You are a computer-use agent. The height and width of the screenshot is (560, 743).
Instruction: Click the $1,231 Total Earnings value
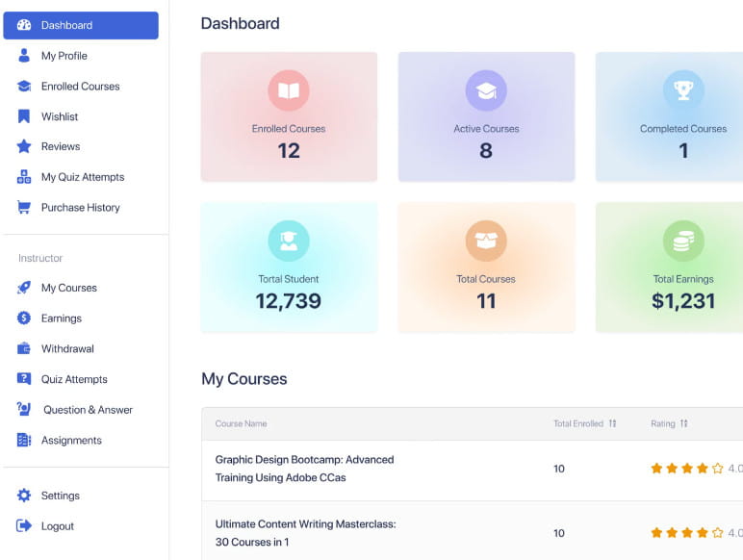point(683,301)
